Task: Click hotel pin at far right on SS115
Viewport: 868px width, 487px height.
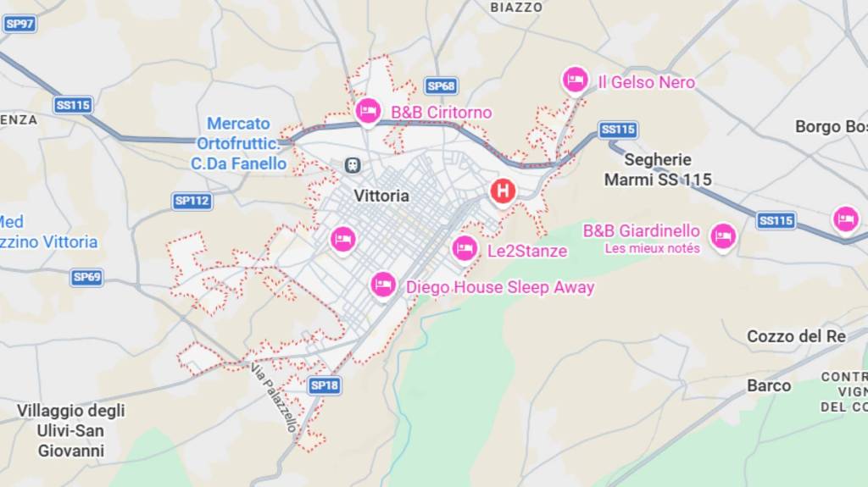Action: 845,219
